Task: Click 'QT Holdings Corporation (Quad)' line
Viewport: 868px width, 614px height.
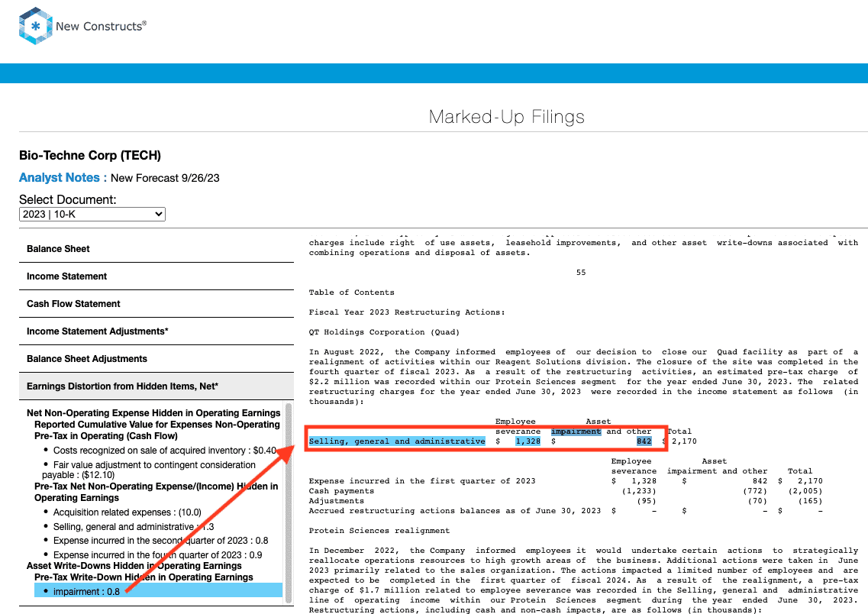Action: coord(384,332)
